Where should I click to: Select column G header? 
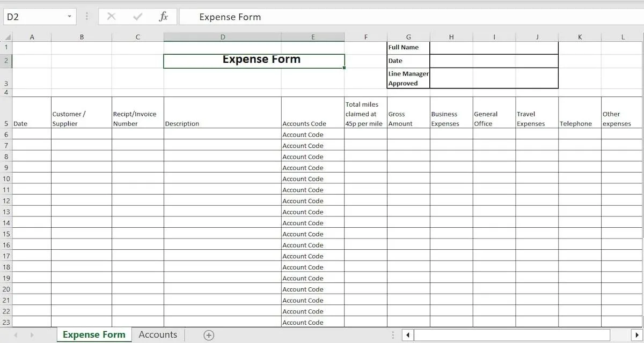(x=408, y=37)
